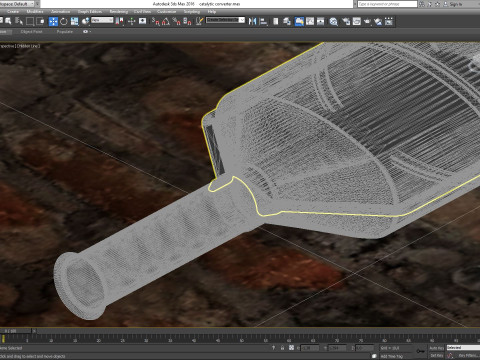Image resolution: width=480 pixels, height=360 pixels.
Task: Toggle Keyboard Shortcut Override
Action: click(x=142, y=22)
